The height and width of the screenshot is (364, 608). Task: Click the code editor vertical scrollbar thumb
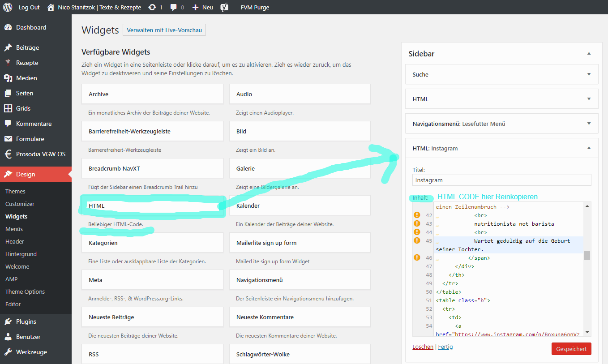587,255
